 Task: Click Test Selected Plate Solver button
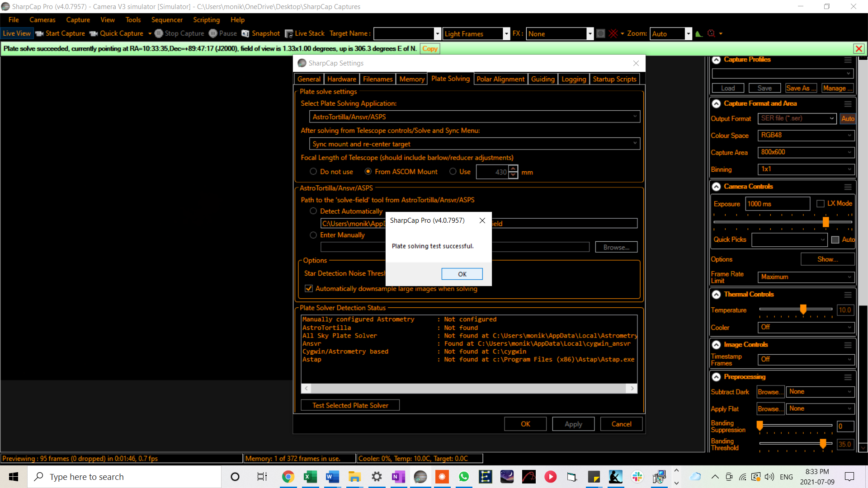click(350, 405)
